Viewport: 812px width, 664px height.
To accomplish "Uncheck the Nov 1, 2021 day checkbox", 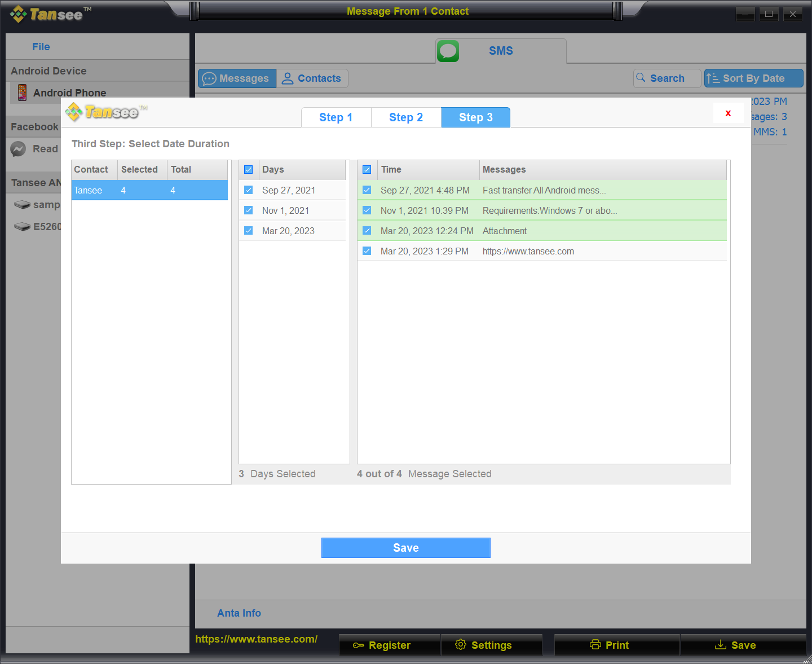I will pos(248,210).
